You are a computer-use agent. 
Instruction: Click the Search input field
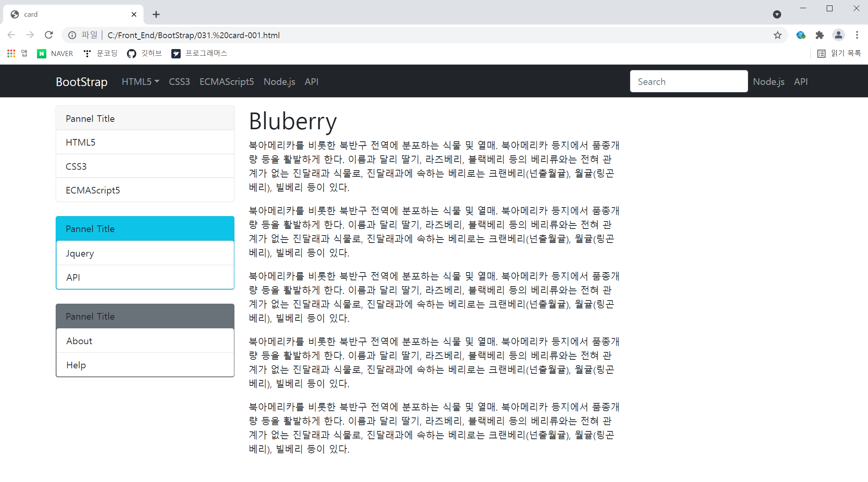688,81
